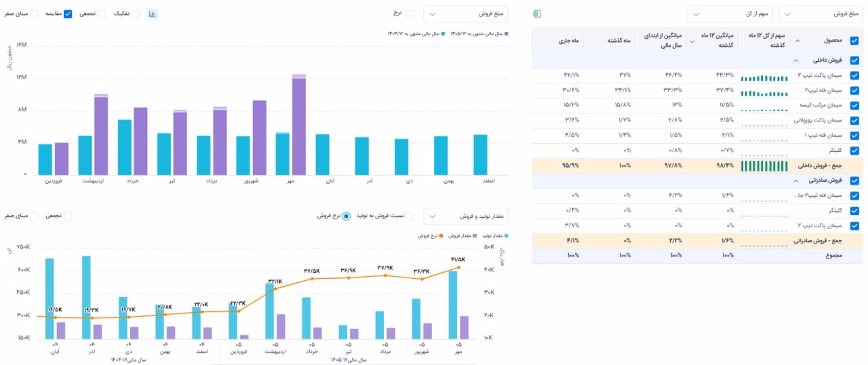
Task: Open the مقدار تولید و فروش dropdown
Action: [466, 216]
